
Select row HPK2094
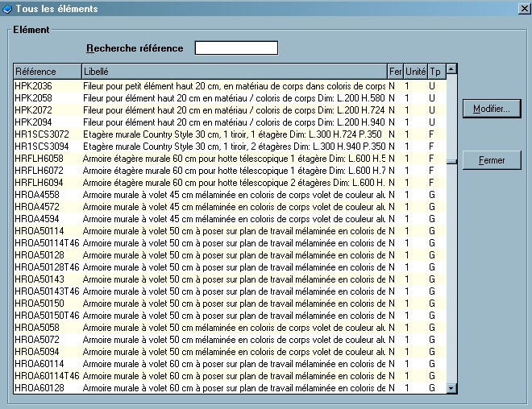(x=230, y=122)
